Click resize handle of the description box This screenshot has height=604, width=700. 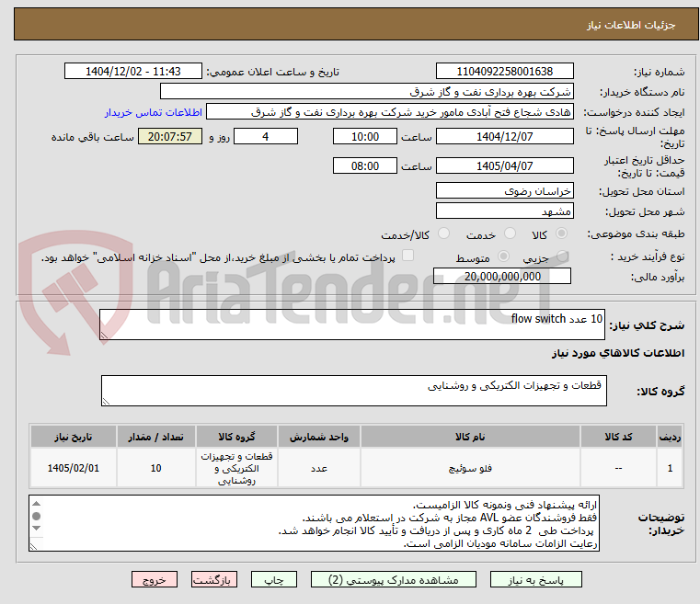(104, 336)
